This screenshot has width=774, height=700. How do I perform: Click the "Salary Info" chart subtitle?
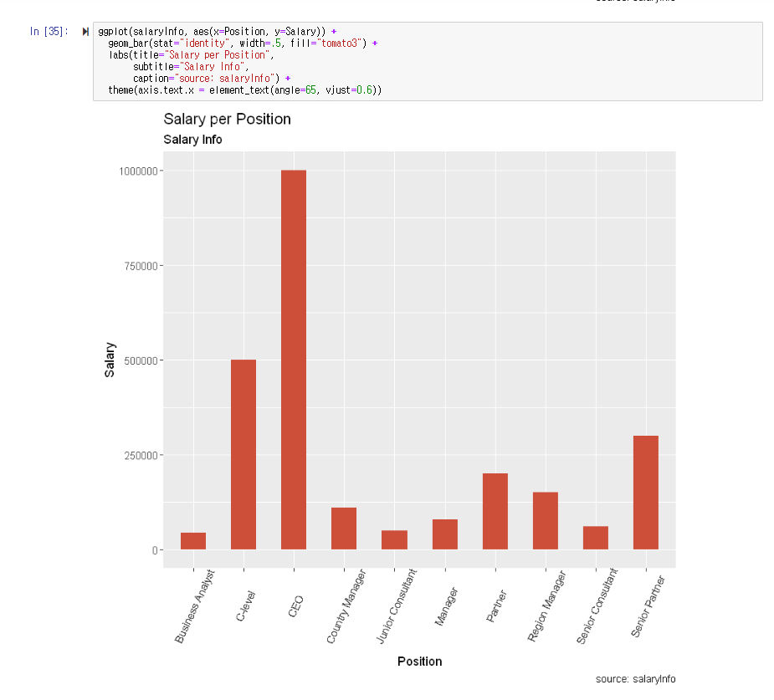coord(192,140)
